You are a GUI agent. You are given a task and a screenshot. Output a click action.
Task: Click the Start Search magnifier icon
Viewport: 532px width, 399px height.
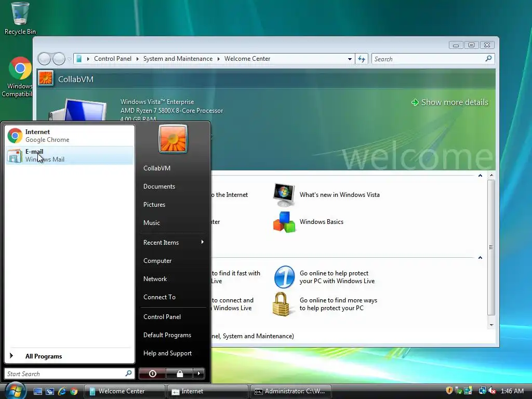click(x=128, y=374)
